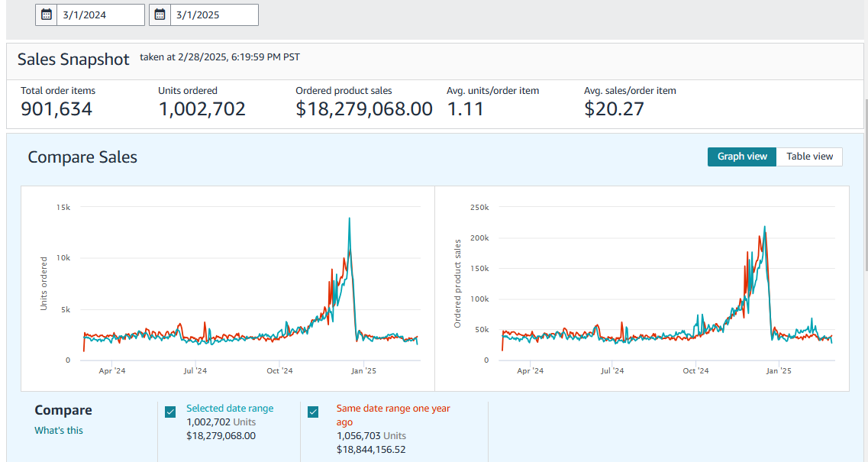Select the Oct '24 label on Units ordered chart
The height and width of the screenshot is (462, 868).
(279, 370)
